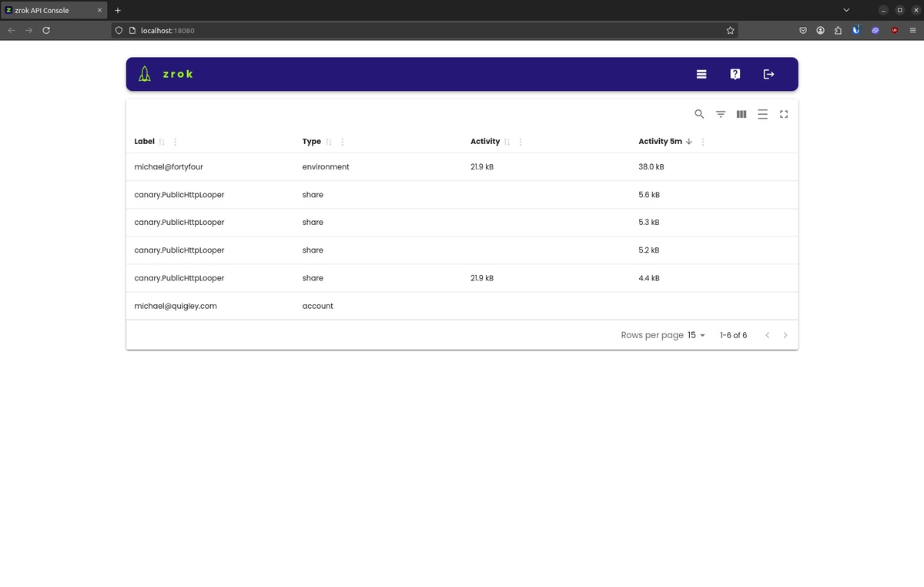Select the michael@quigley.com row label
The image size is (924, 587).
(176, 306)
